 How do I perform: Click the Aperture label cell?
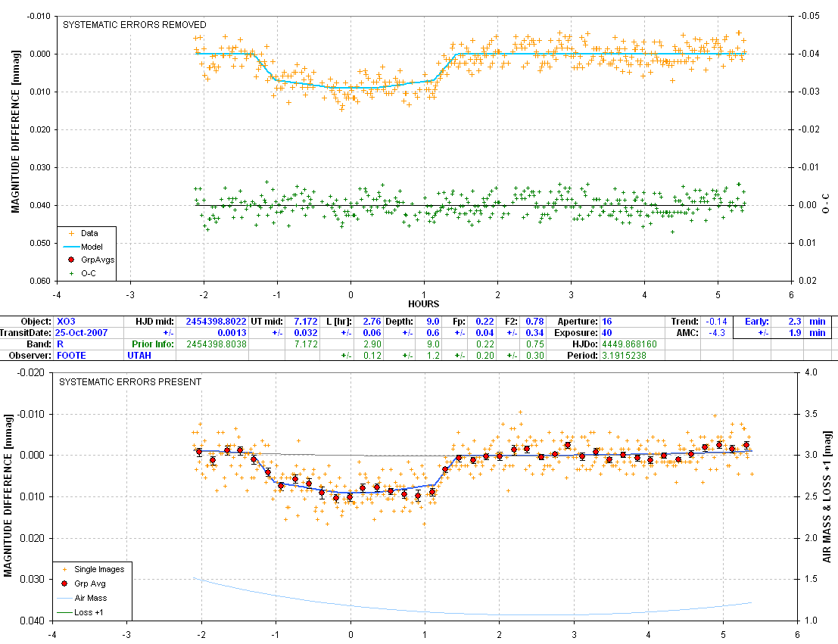[577, 321]
